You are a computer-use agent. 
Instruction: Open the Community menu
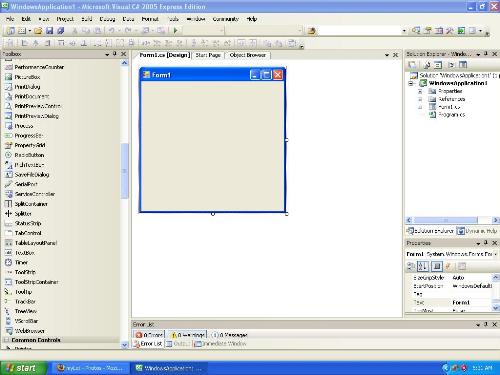pyautogui.click(x=226, y=19)
